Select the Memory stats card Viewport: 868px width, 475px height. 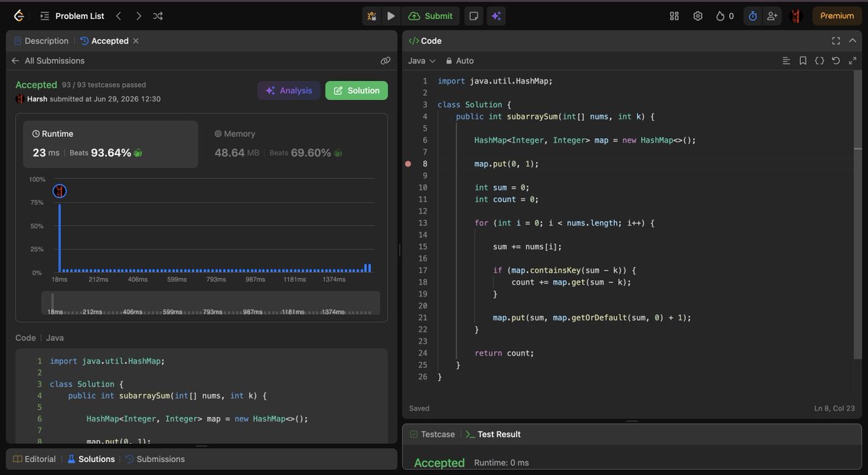(293, 143)
